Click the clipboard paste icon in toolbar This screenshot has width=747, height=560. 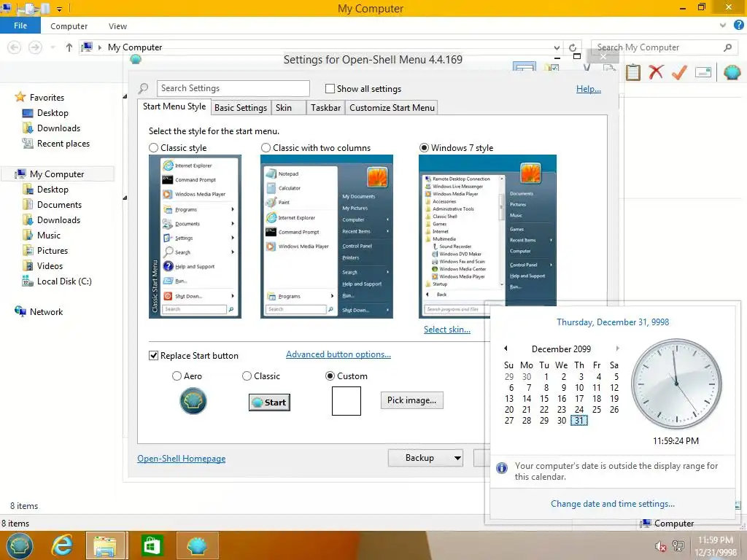[x=632, y=72]
